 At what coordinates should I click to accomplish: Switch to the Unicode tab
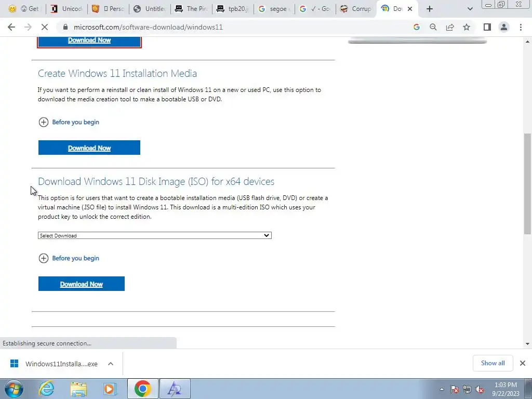click(66, 9)
